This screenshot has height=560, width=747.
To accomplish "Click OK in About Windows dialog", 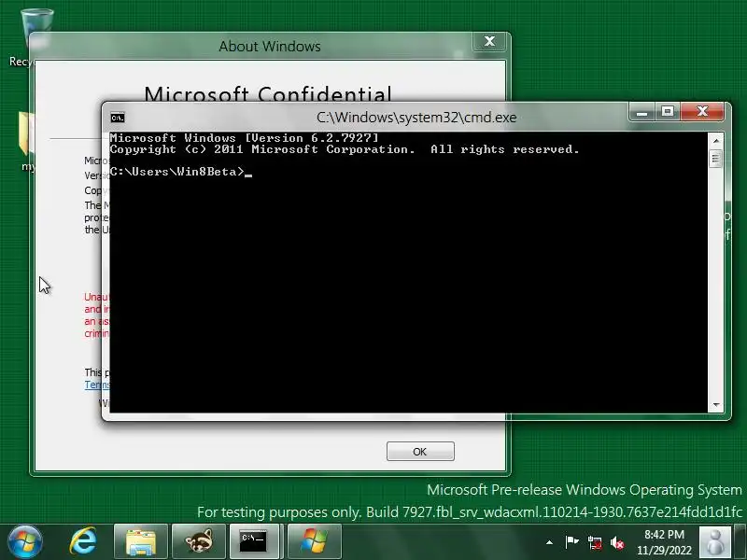I will (420, 452).
